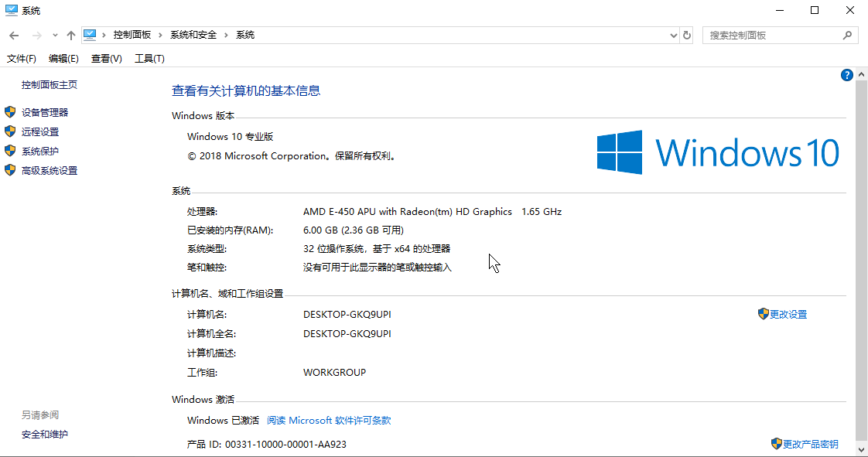Open the 查看(V) menu
This screenshot has height=457, width=868.
(x=106, y=59)
